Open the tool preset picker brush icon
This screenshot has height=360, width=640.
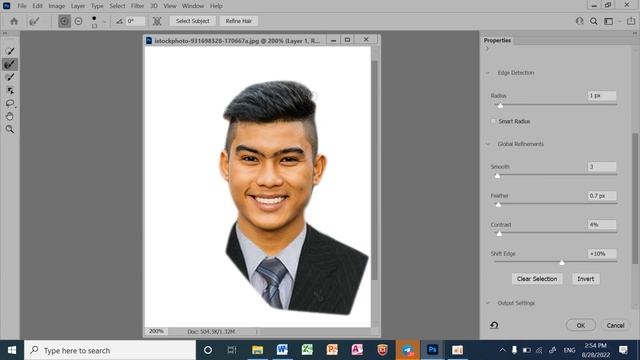pyautogui.click(x=34, y=21)
